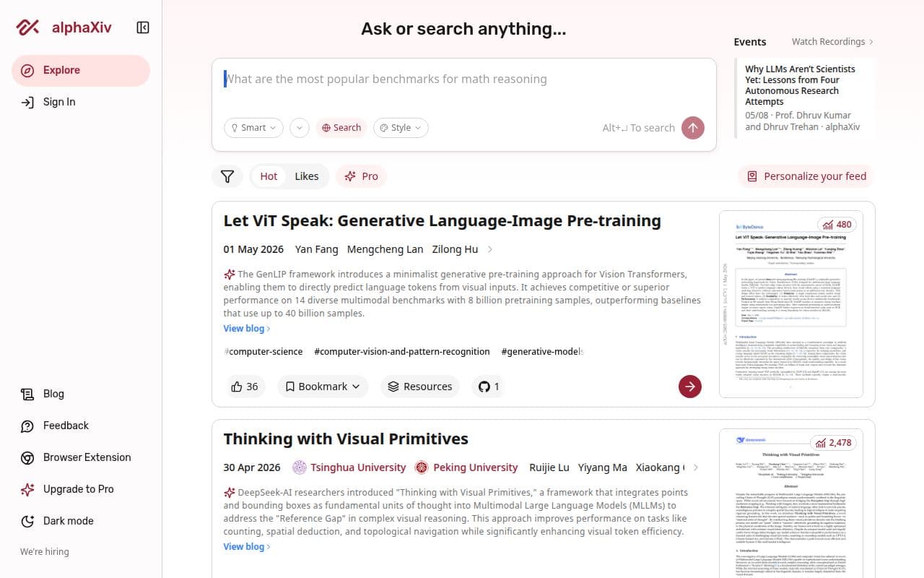This screenshot has width=924, height=578.
Task: Expand the round chevron options button
Action: click(300, 128)
